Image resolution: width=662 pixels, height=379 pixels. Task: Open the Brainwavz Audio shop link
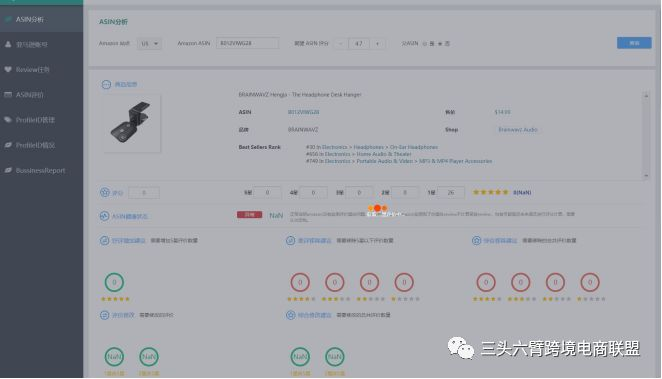(518, 130)
